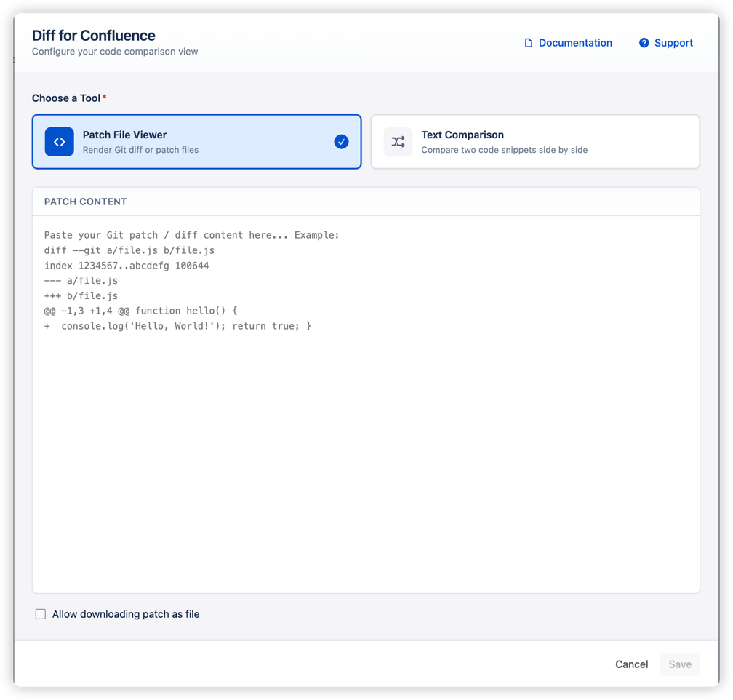
Task: Select the Patch File Viewer tool card
Action: 196,142
